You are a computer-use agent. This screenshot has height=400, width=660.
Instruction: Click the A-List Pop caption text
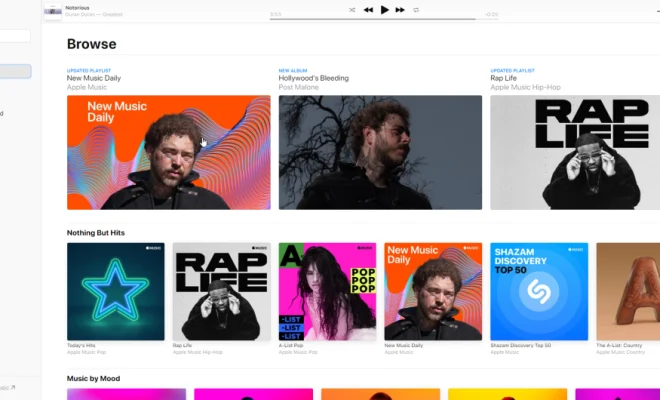click(x=291, y=345)
